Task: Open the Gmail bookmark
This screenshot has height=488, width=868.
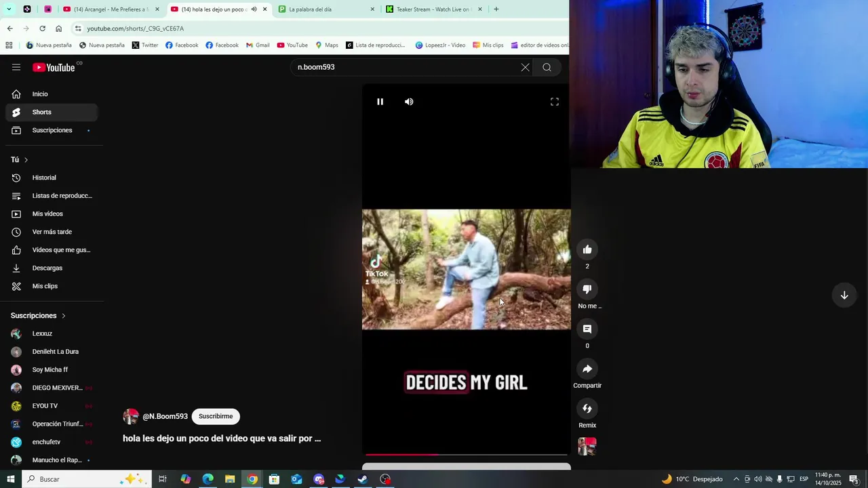Action: point(258,45)
